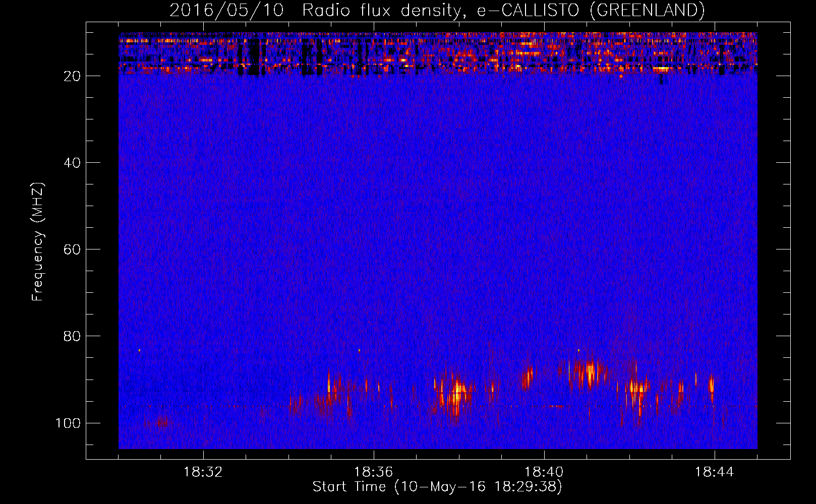
Task: Click the 'Start Time (10-May-16 18:29:38)' axis label
Action: (x=437, y=487)
